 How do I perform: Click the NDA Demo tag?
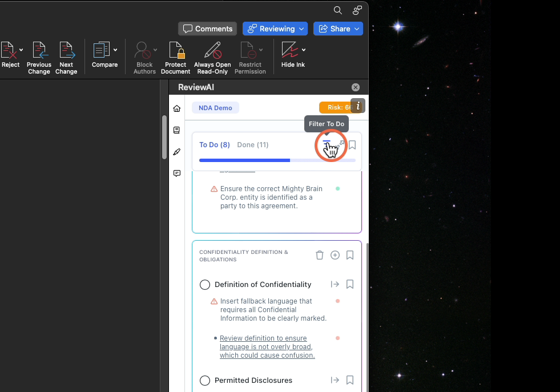[x=215, y=108]
